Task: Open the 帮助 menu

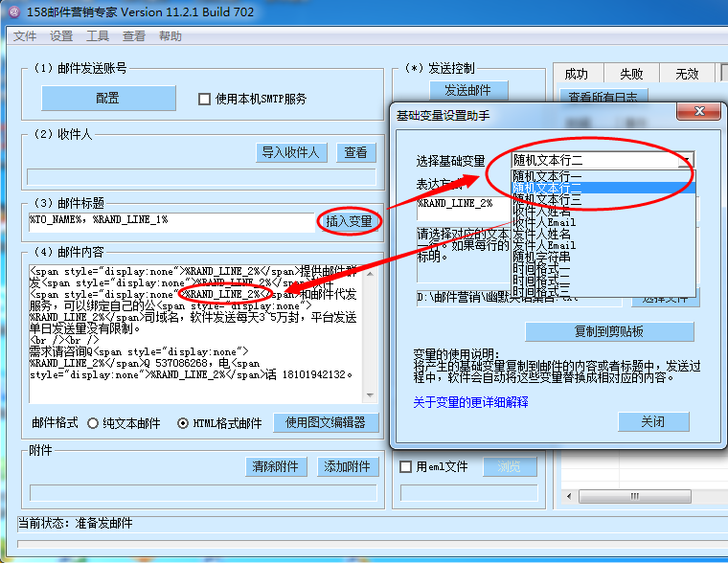Action: tap(170, 36)
